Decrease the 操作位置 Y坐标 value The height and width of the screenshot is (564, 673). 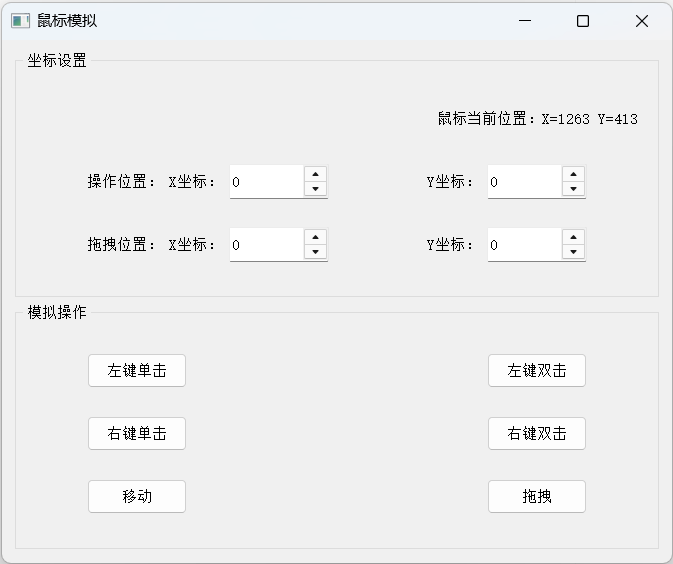point(573,189)
